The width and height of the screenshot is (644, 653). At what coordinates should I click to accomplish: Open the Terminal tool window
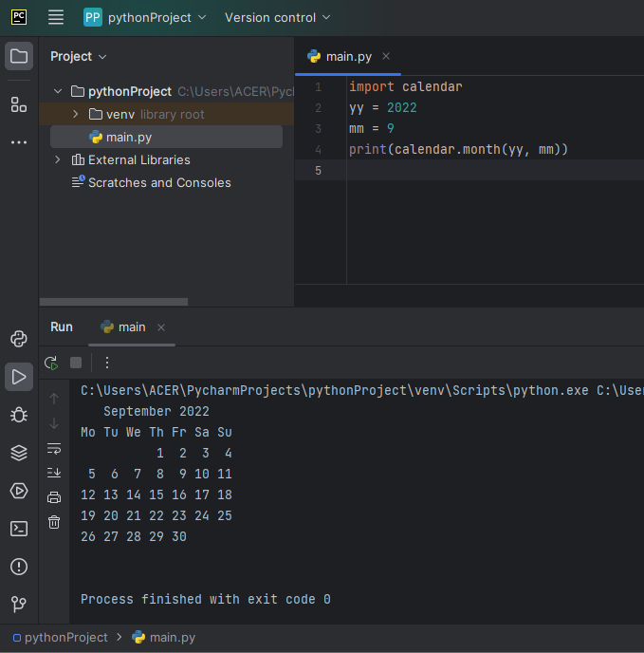[19, 529]
